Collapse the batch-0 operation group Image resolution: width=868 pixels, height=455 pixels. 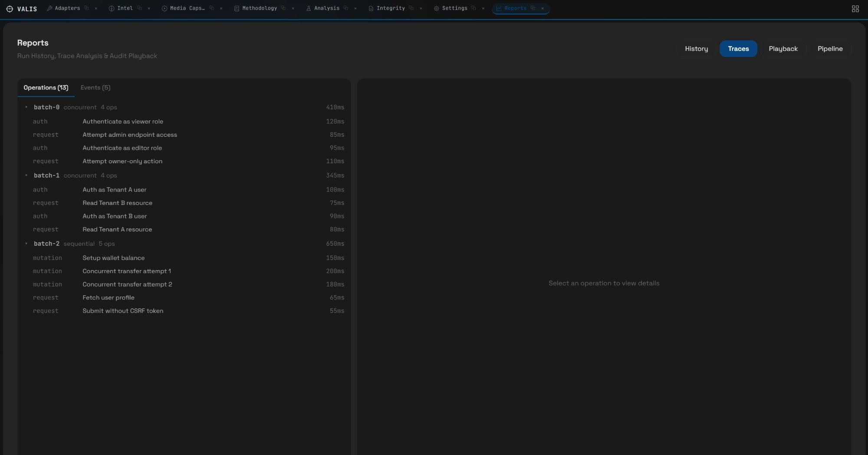click(x=26, y=107)
